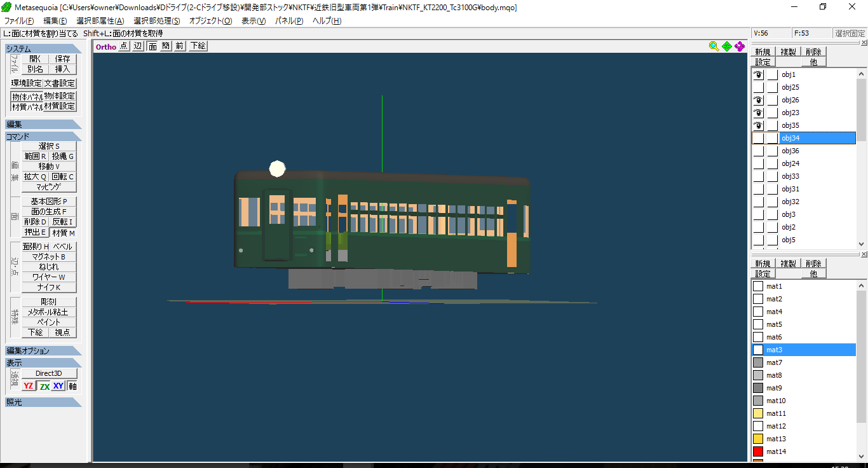Toggle the lock box for obj1
The width and height of the screenshot is (868, 468).
point(772,74)
